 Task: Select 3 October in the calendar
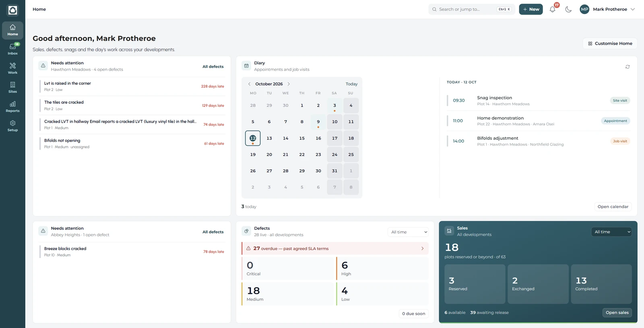click(x=334, y=106)
